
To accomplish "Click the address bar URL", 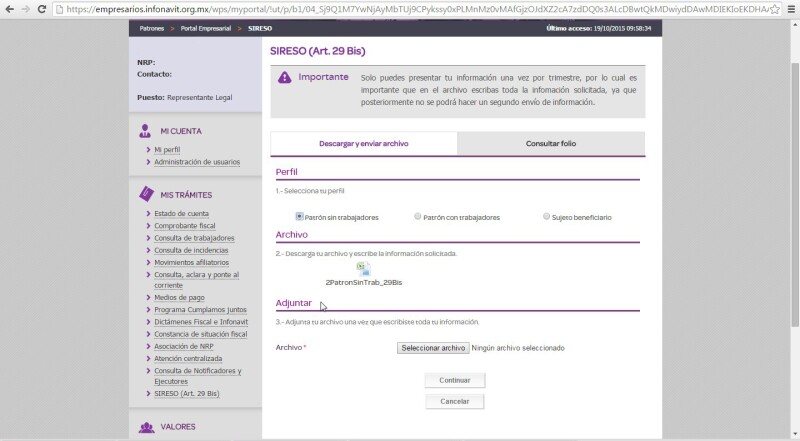I will (416, 9).
